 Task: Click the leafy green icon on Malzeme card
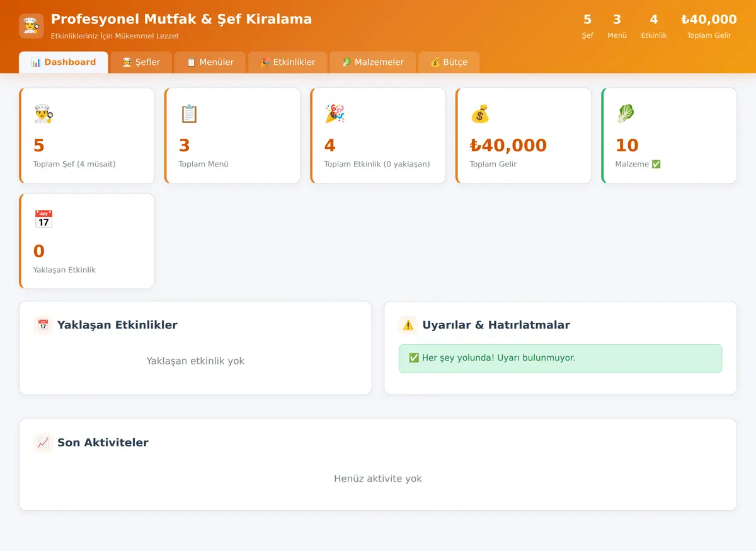point(626,113)
